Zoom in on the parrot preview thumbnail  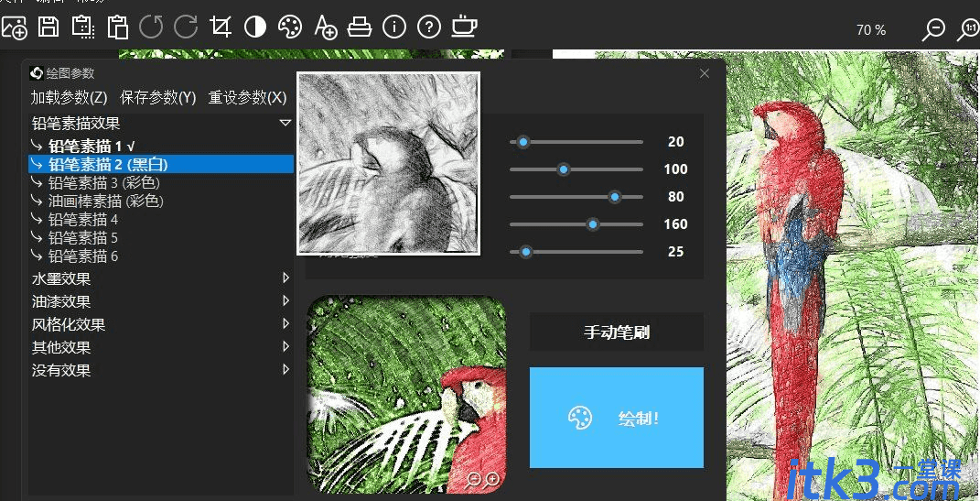(492, 480)
